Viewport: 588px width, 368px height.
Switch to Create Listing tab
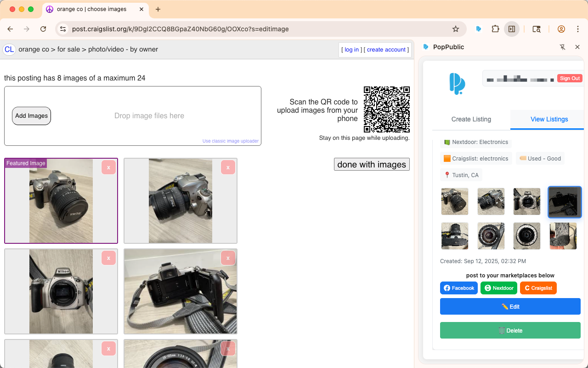tap(471, 119)
